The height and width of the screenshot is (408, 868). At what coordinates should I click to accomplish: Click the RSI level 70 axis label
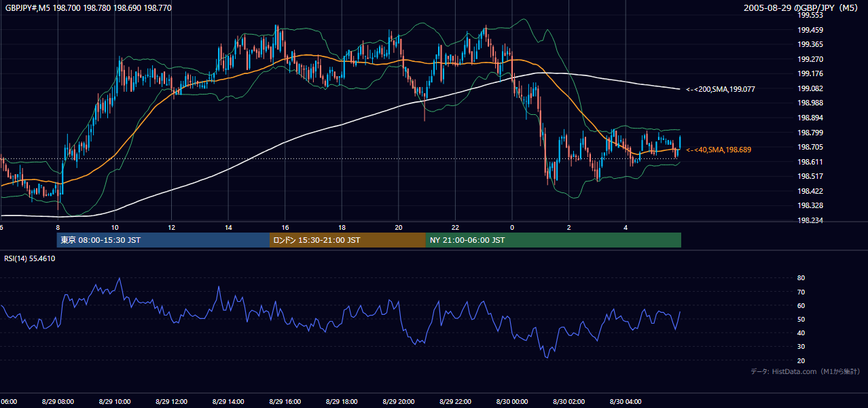tap(801, 292)
